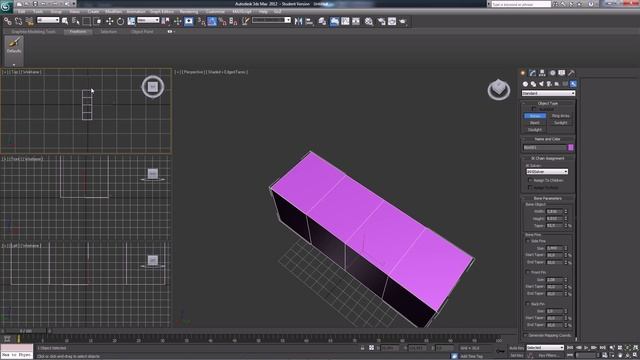Open the IK Solver dropdown
This screenshot has width=640, height=360.
547,172
